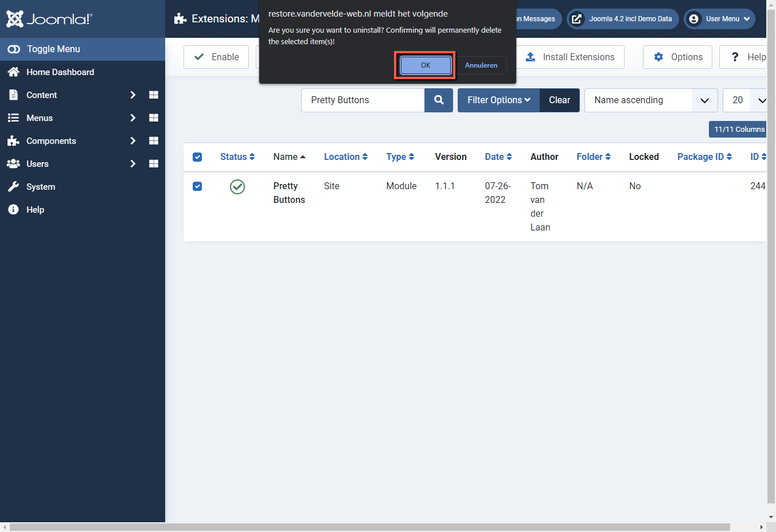Screen dimensions: 776x532
Task: Open the Components menu in the sidebar
Action: point(51,140)
